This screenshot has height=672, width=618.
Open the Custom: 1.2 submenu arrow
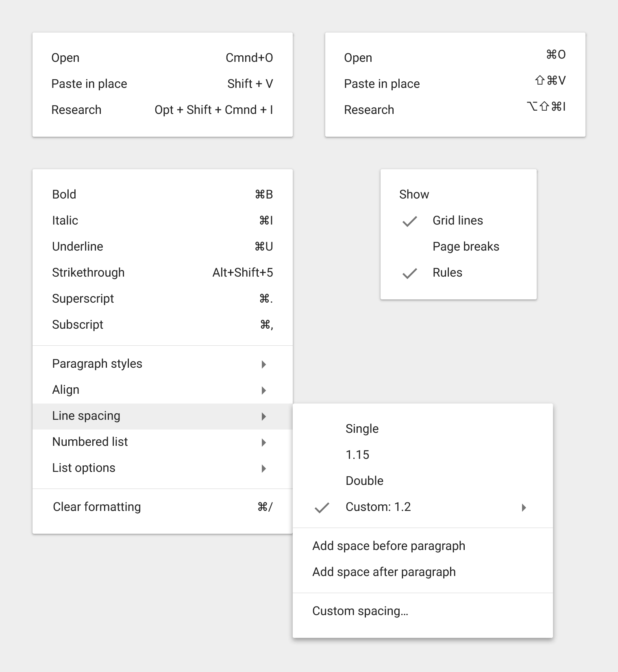(524, 508)
